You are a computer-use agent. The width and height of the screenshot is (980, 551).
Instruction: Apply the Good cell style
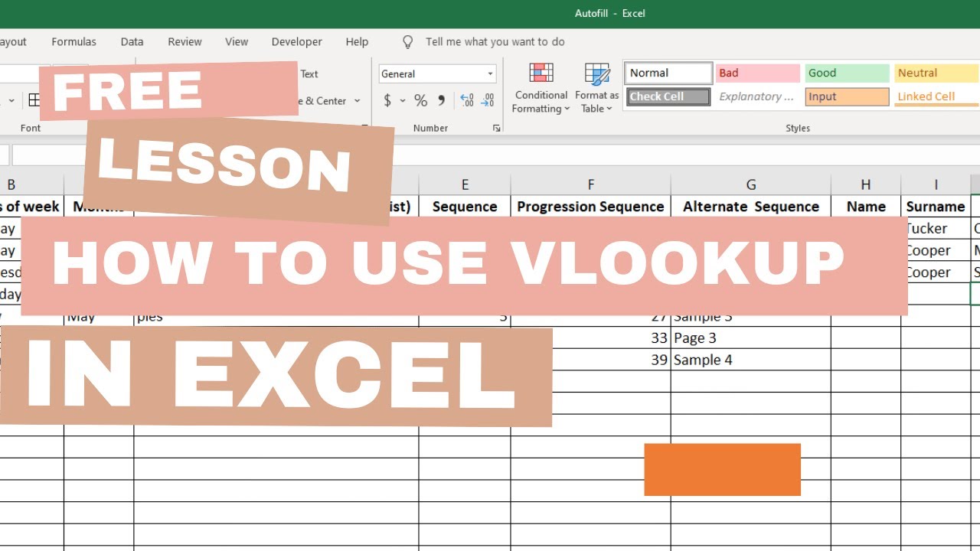[847, 73]
